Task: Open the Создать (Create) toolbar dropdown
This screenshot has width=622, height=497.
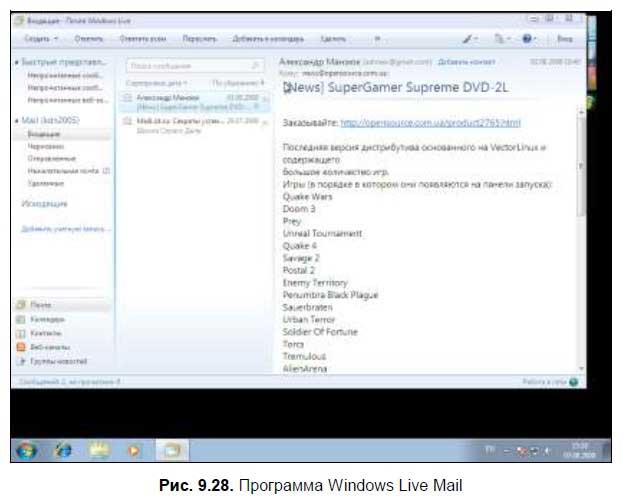Action: pyautogui.click(x=41, y=38)
